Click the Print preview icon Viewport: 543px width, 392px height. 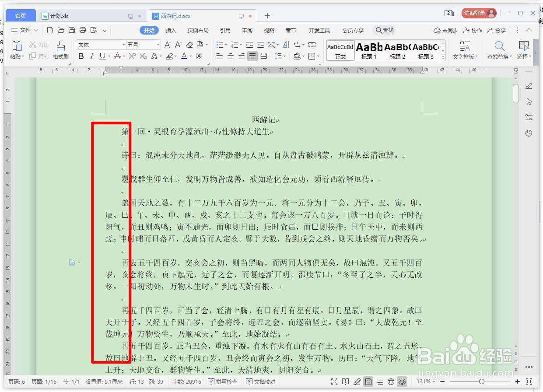[94, 30]
